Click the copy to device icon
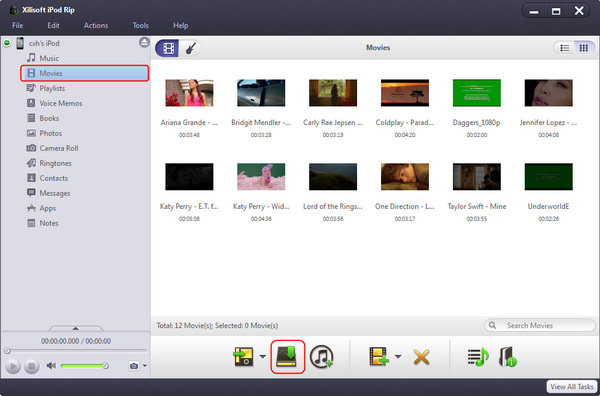 tap(243, 357)
